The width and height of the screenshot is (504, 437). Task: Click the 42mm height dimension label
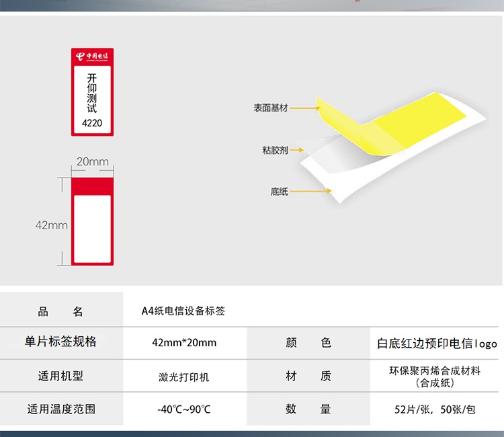(52, 225)
